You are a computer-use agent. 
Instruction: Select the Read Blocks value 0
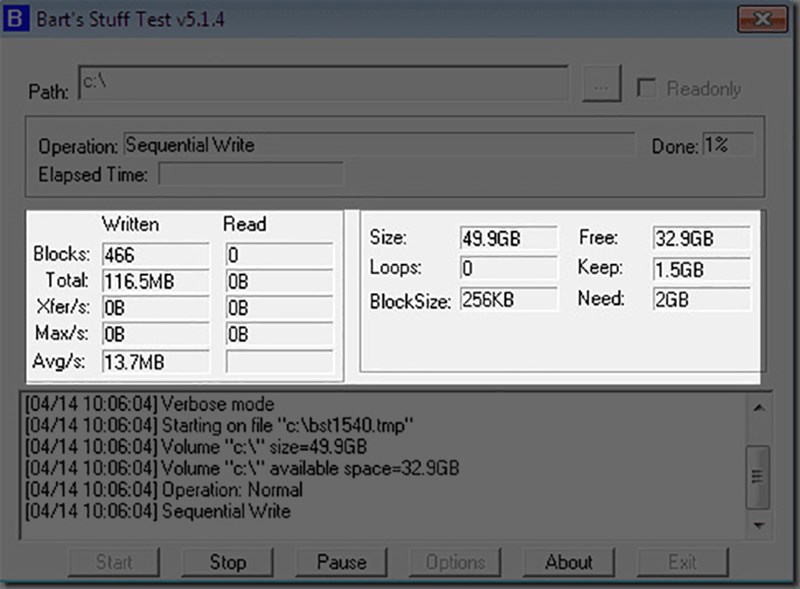point(280,255)
